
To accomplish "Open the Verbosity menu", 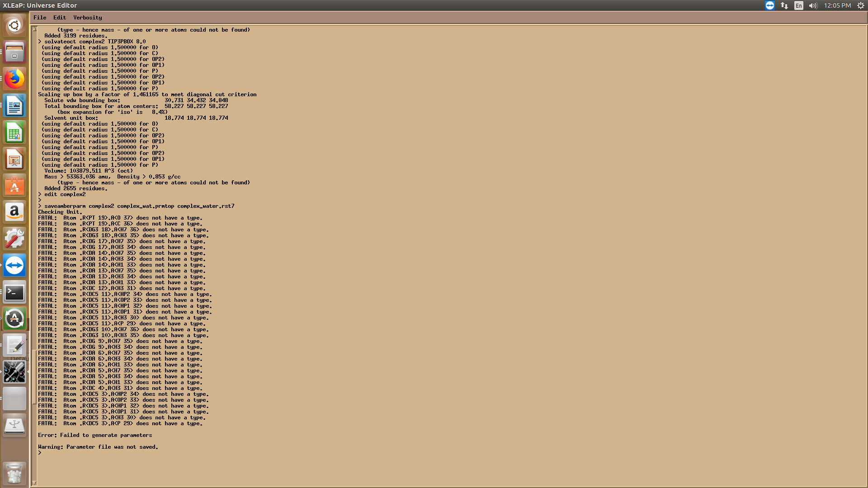I will (x=87, y=18).
